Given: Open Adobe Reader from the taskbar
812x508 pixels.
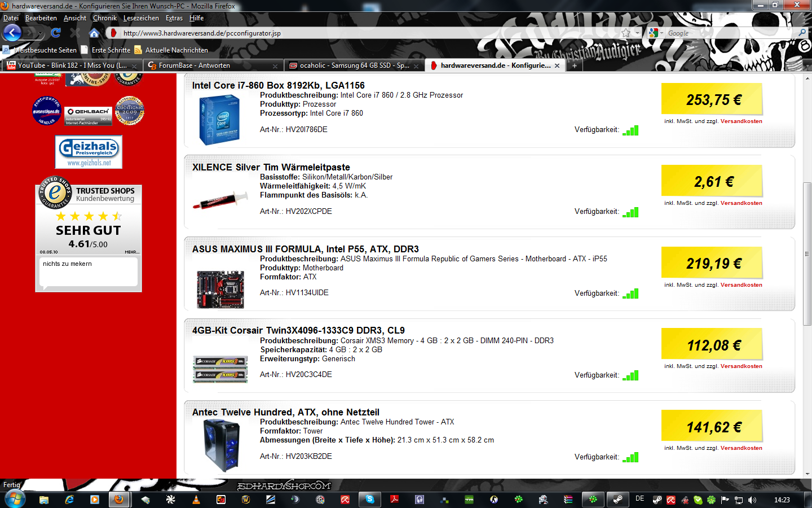Looking at the screenshot, I should 395,500.
